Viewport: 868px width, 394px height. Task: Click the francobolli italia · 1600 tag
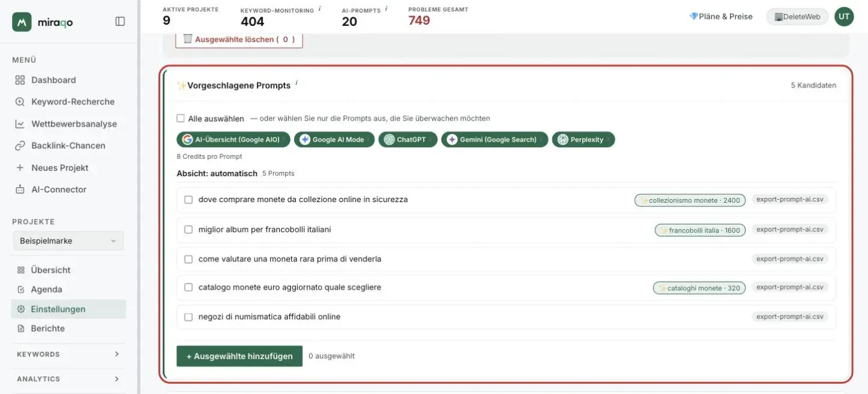pos(700,230)
